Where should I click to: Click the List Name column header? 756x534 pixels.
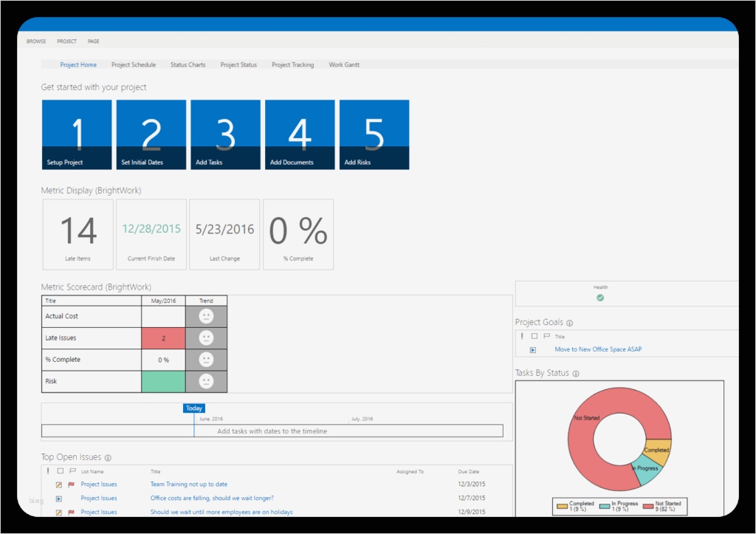[x=92, y=472]
